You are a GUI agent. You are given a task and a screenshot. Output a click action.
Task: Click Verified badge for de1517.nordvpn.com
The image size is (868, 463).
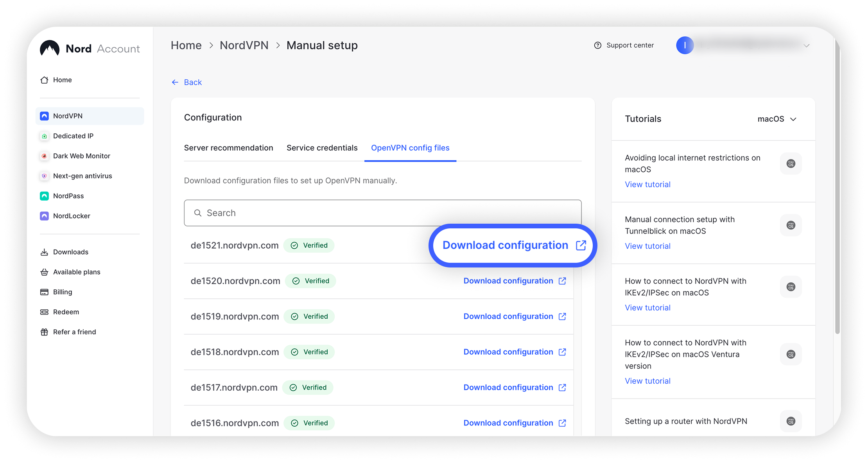pyautogui.click(x=308, y=388)
